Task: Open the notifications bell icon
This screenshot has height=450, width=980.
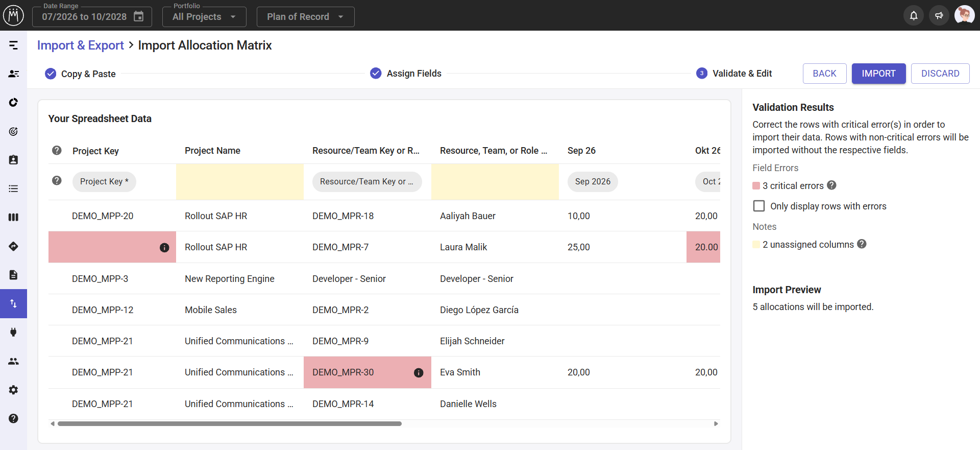Action: (914, 15)
